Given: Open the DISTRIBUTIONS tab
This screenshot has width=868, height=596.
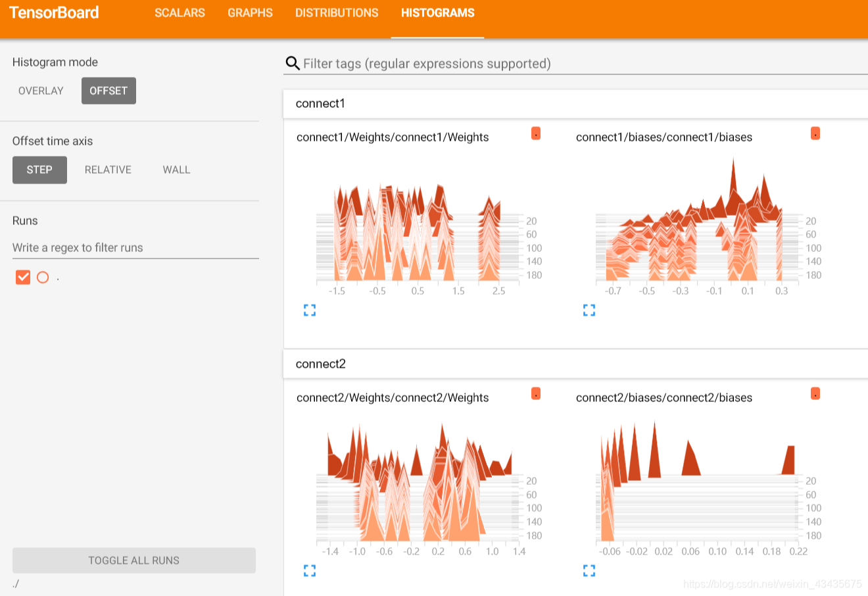Looking at the screenshot, I should (x=337, y=13).
